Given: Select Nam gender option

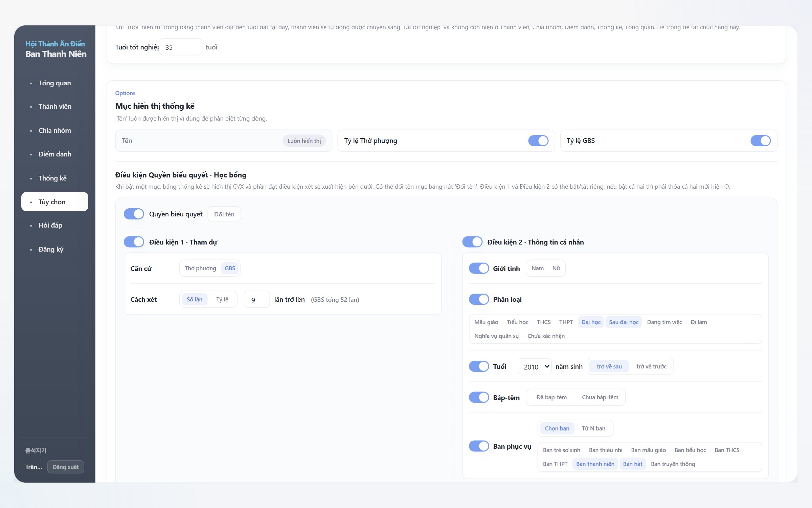Looking at the screenshot, I should tap(538, 268).
